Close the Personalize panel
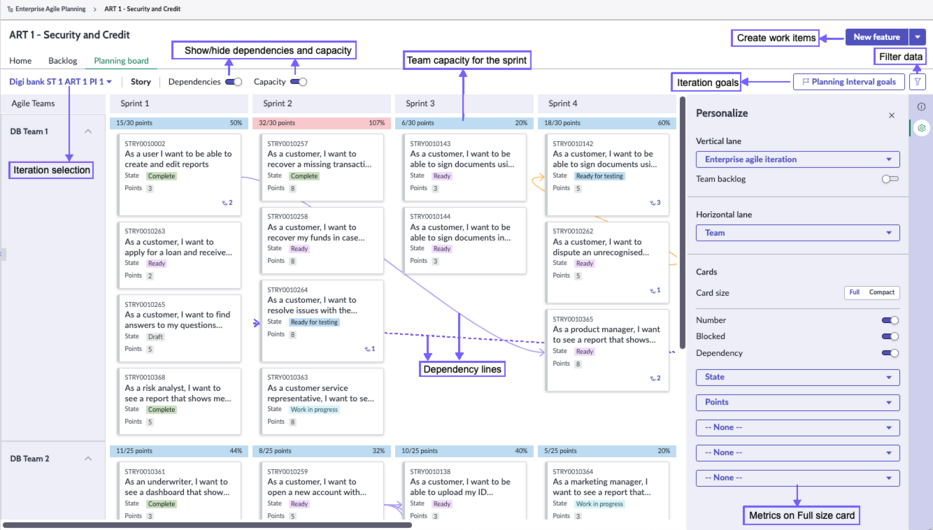Image resolution: width=933 pixels, height=530 pixels. 891,115
